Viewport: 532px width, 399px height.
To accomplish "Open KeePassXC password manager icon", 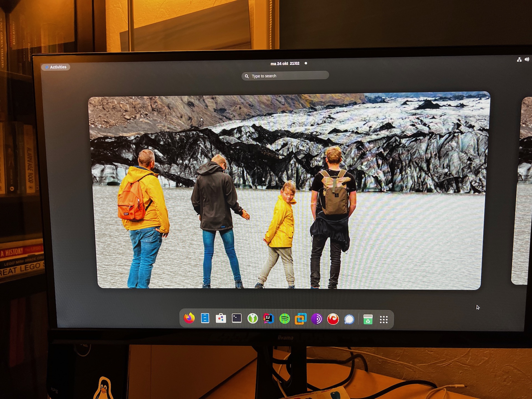I will (x=252, y=319).
